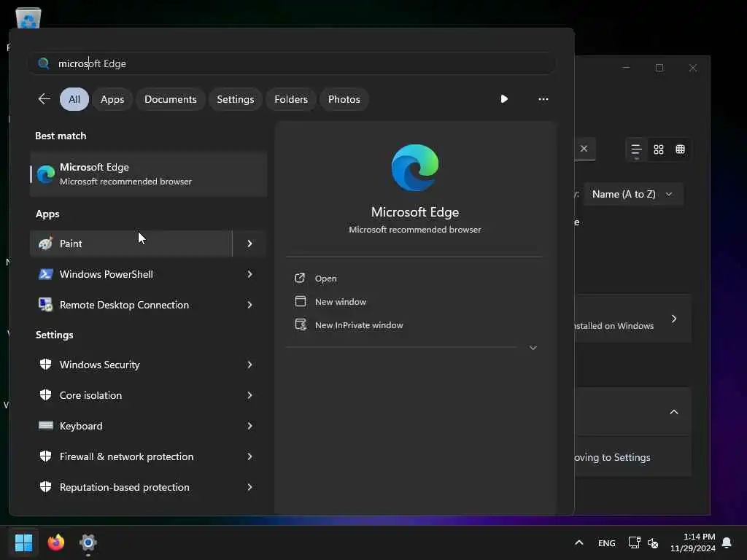This screenshot has height=560, width=747.
Task: Click New InPrivate window action
Action: [x=359, y=325]
